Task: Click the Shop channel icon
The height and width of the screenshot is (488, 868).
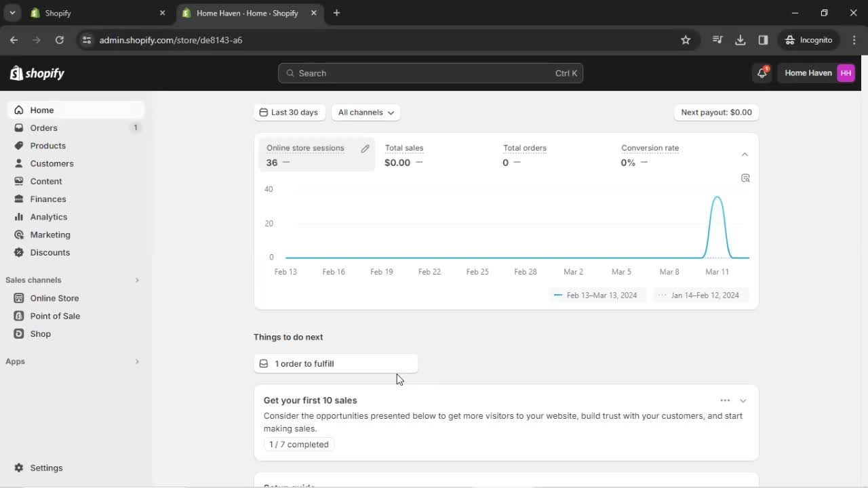Action: coord(19,333)
